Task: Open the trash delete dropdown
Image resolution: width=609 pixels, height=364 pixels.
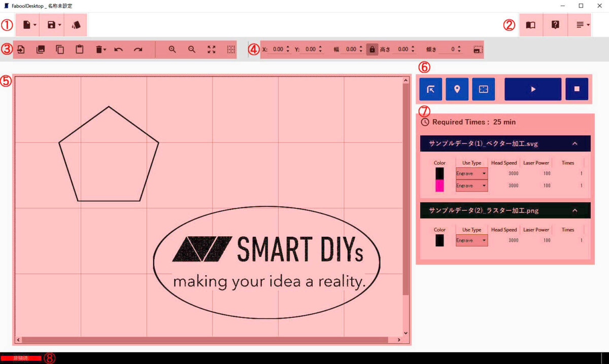Action: pyautogui.click(x=100, y=50)
